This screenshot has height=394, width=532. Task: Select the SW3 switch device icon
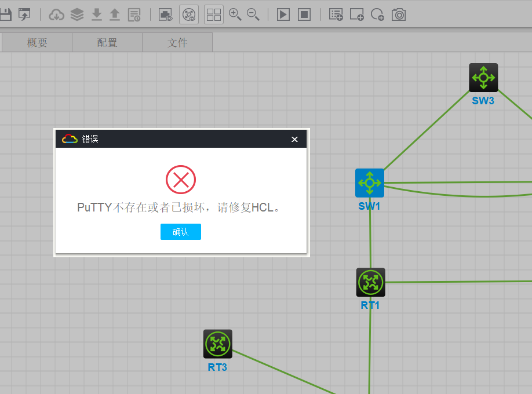483,78
